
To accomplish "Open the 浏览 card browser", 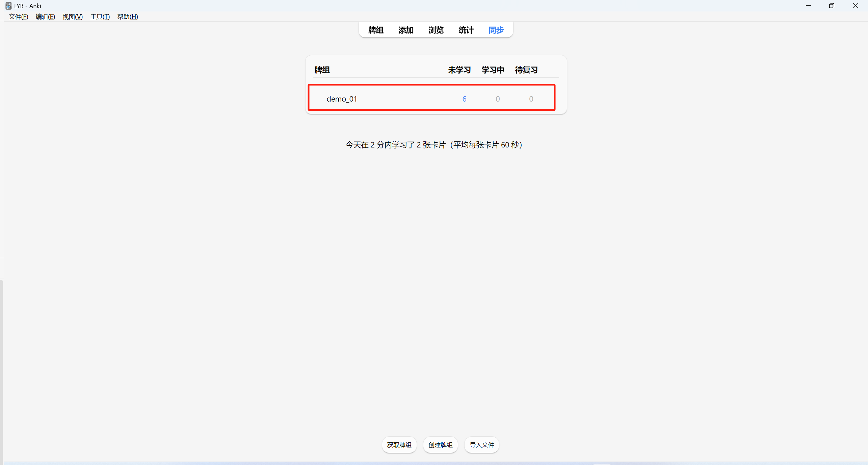I will (436, 30).
